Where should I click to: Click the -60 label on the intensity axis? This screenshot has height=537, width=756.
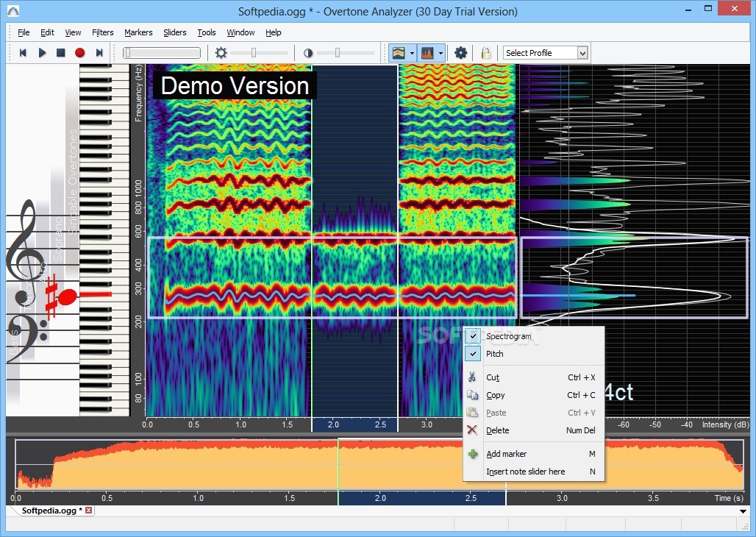(624, 424)
